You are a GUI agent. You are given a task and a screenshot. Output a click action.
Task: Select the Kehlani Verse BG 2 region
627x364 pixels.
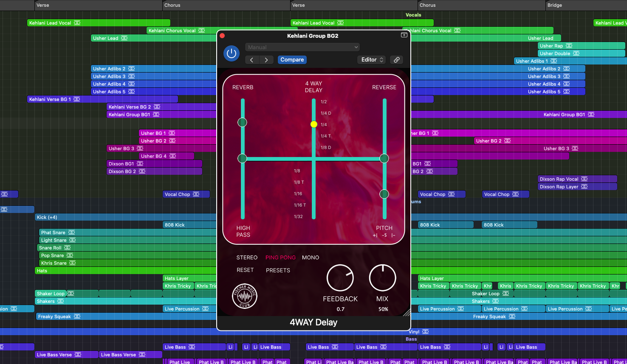(x=162, y=107)
